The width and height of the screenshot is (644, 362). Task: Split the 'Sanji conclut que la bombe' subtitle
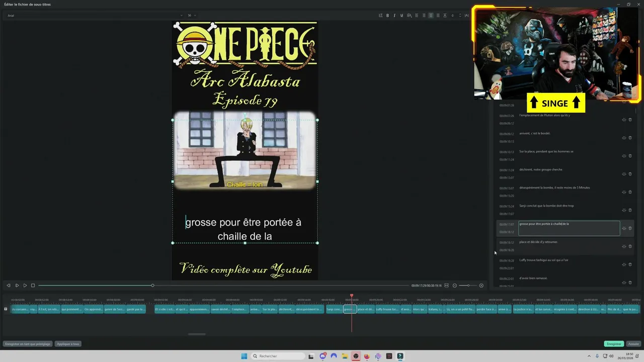point(624,210)
